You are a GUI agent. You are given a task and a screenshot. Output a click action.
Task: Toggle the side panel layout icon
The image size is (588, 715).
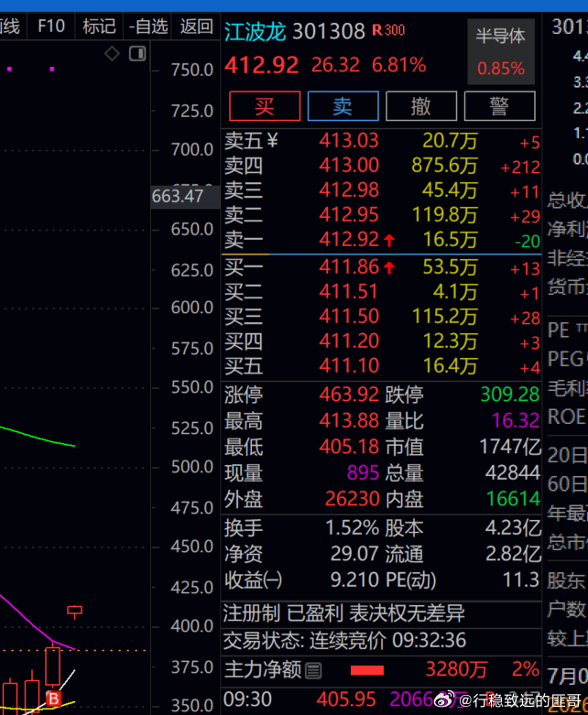coord(137,54)
